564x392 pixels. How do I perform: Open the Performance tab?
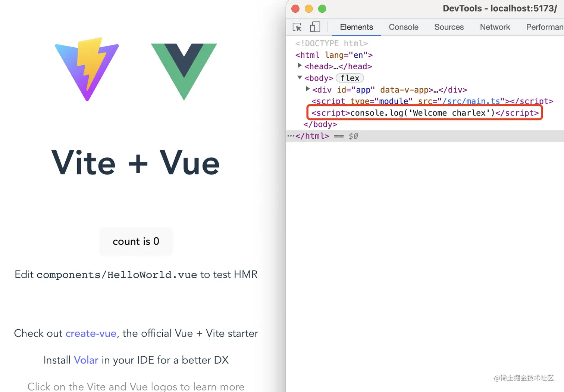pyautogui.click(x=545, y=27)
